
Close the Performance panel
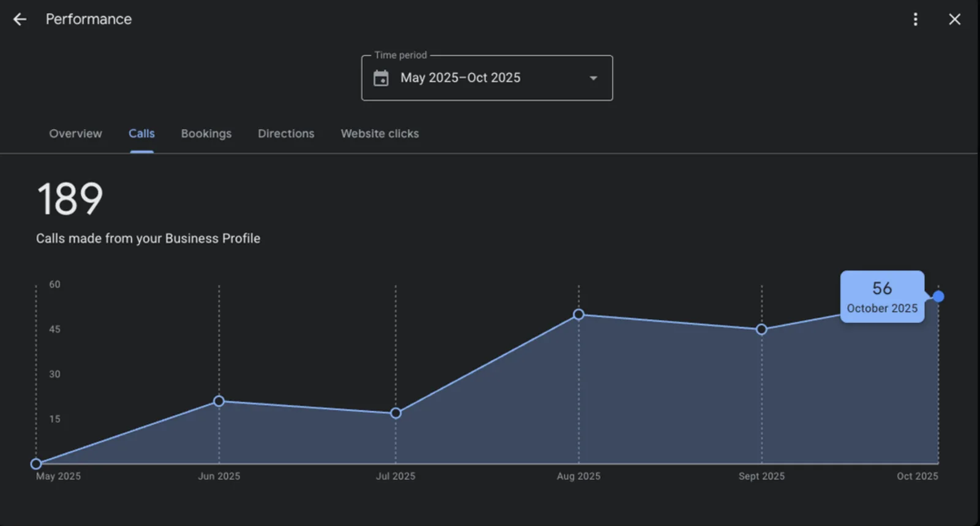click(954, 20)
